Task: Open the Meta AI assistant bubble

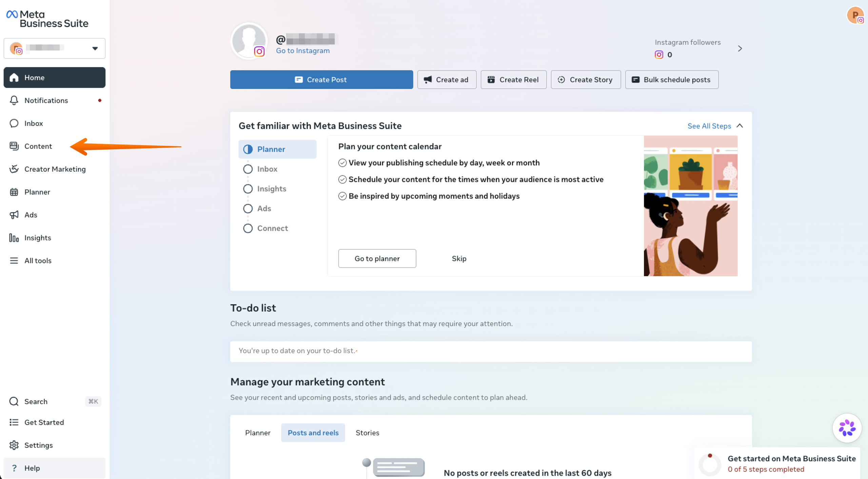Action: (x=847, y=428)
